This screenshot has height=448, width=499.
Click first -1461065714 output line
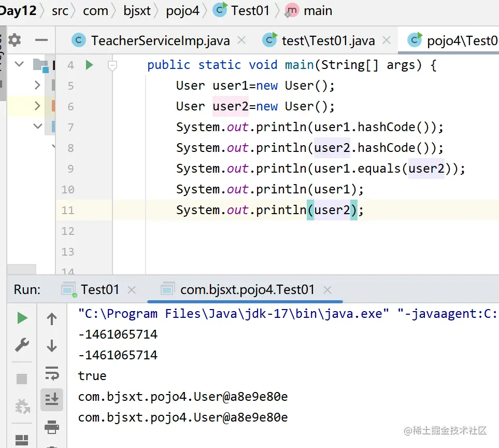118,334
